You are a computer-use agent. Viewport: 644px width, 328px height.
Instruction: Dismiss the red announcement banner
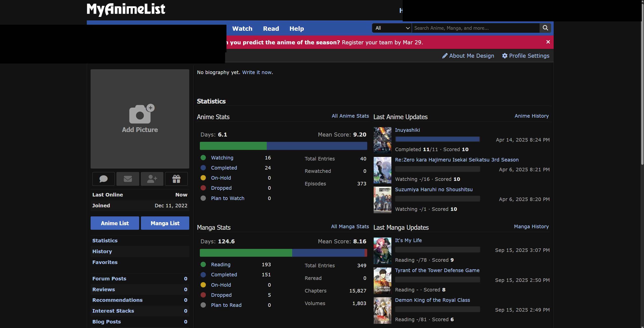pyautogui.click(x=548, y=42)
